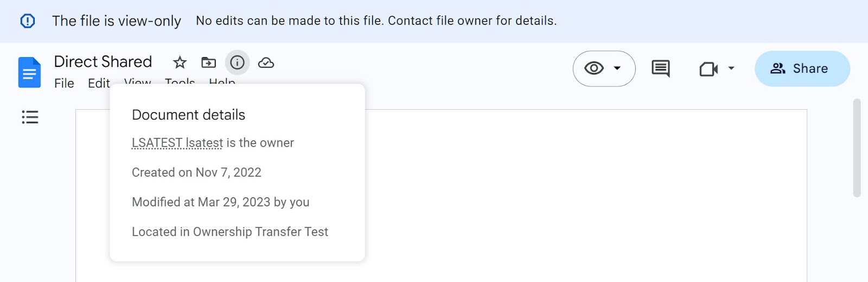
Task: Click the Share button
Action: tap(802, 68)
